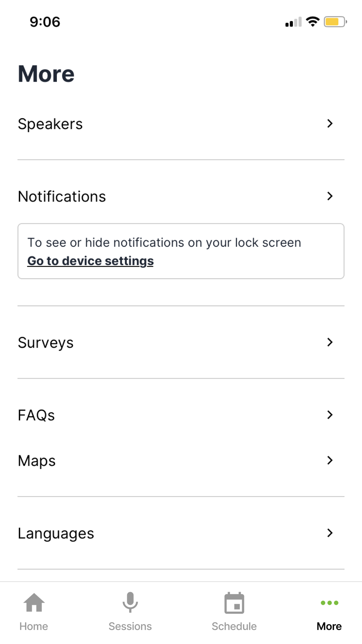Open the Go to device settings link

pyautogui.click(x=90, y=261)
